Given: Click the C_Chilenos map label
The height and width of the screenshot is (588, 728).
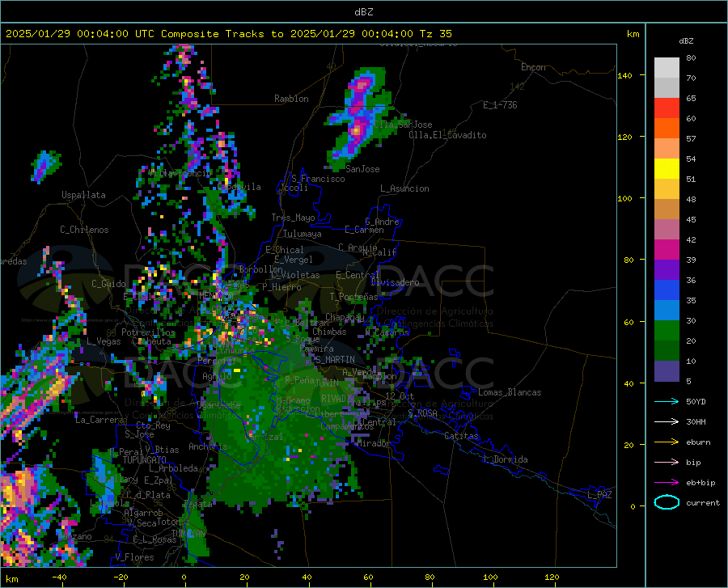Looking at the screenshot, I should [84, 230].
